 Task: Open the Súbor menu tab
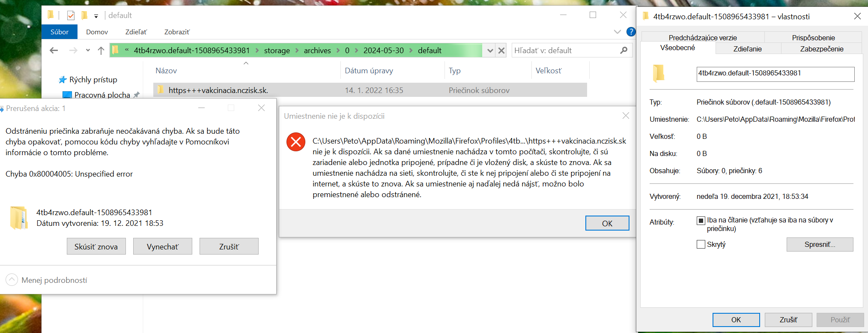point(60,32)
